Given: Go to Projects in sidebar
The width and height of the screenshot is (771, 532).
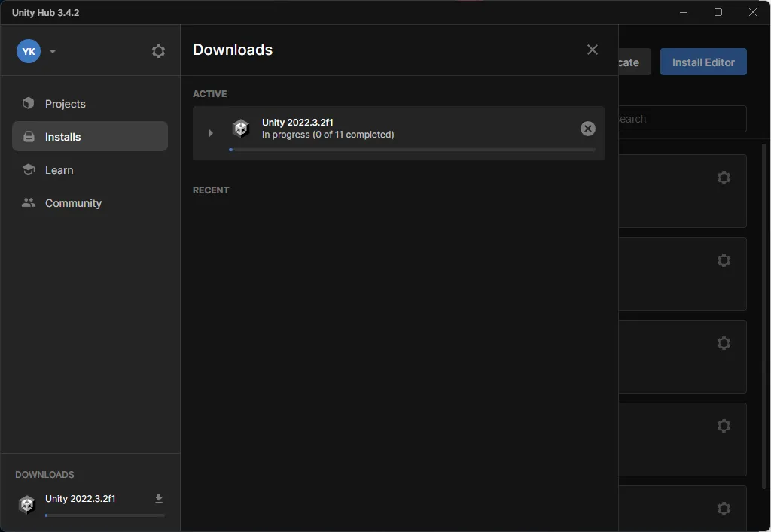Looking at the screenshot, I should [x=90, y=104].
